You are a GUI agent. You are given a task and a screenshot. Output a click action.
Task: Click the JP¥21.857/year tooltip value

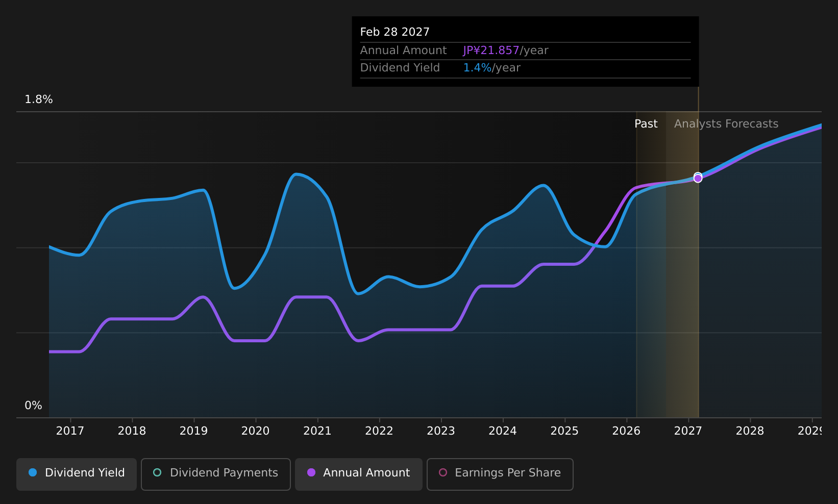[x=506, y=51]
